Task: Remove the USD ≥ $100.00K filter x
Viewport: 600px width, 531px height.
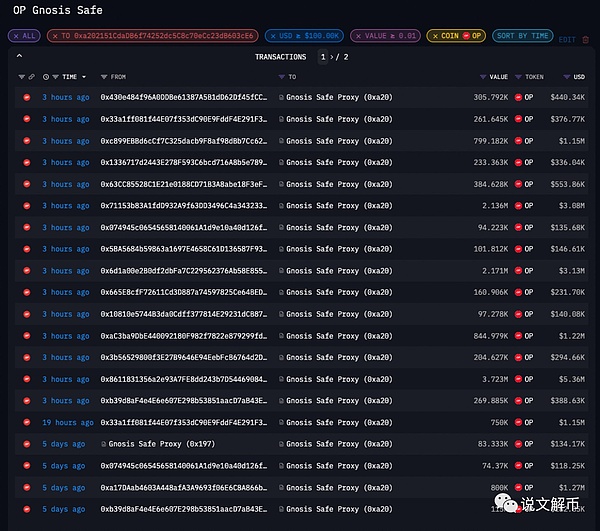Action: (x=273, y=36)
